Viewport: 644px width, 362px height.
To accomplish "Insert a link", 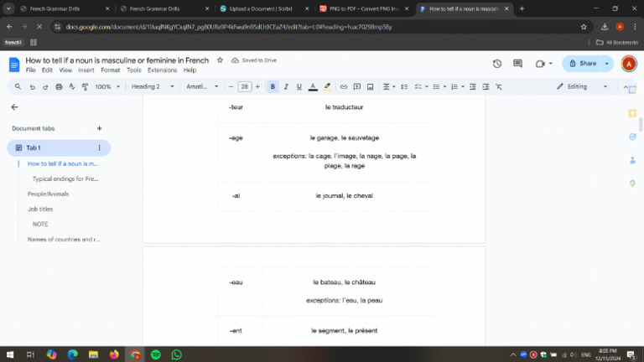I will pos(343,86).
